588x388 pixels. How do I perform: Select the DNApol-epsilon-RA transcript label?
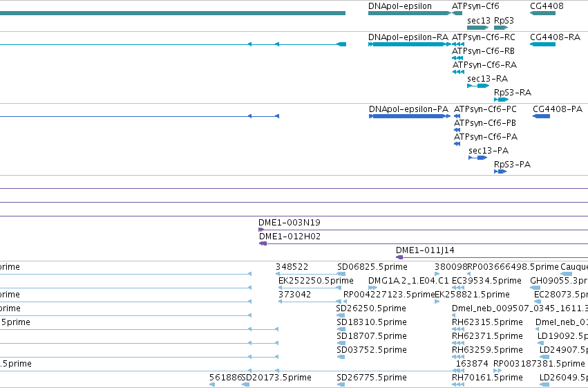point(408,37)
